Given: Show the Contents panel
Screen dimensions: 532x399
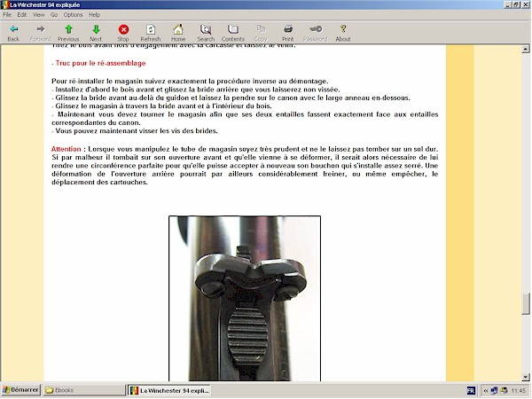Looking at the screenshot, I should [233, 33].
